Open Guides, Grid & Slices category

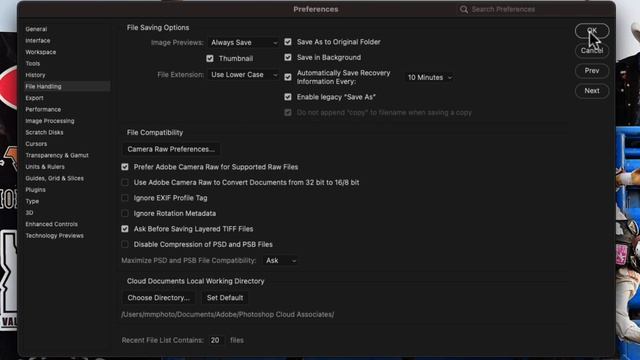[55, 178]
